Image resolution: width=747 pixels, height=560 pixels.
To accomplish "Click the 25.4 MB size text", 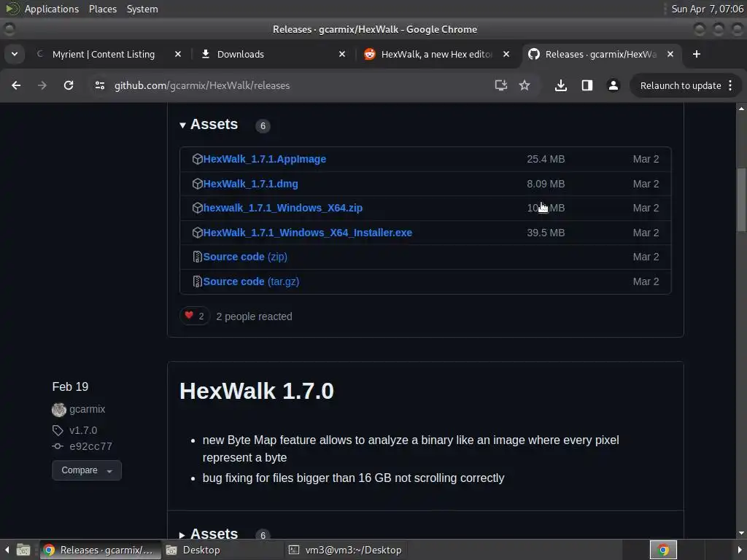I will [x=546, y=159].
